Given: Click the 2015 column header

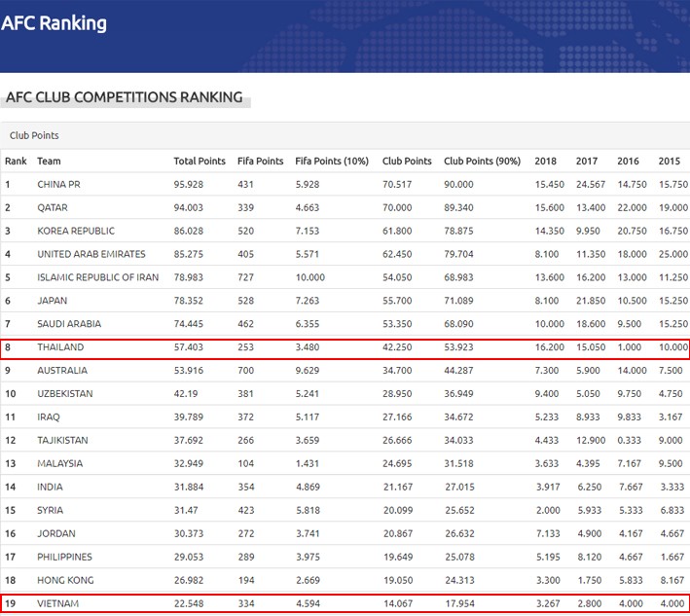Looking at the screenshot, I should pos(670,161).
